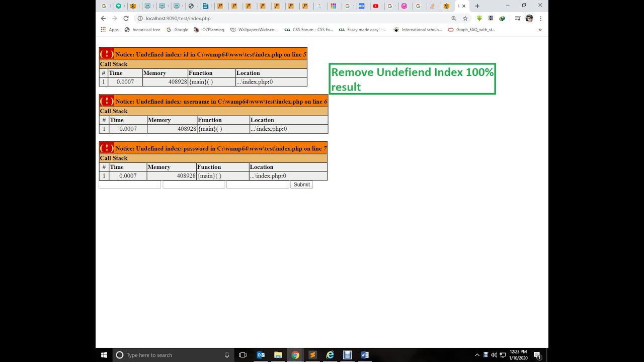Viewport: 644px width, 362px height.
Task: Click Memory value 408928 in the id notice
Action: click(178, 82)
